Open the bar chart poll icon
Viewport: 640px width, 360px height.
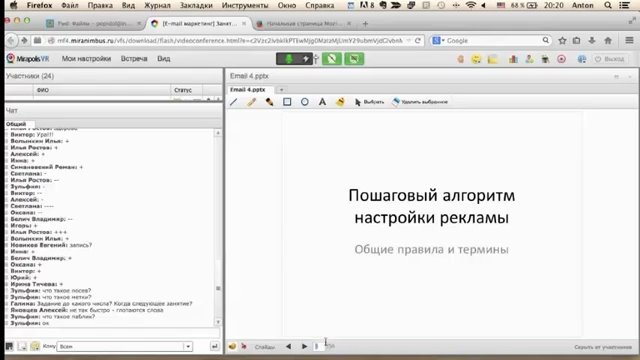[513, 59]
